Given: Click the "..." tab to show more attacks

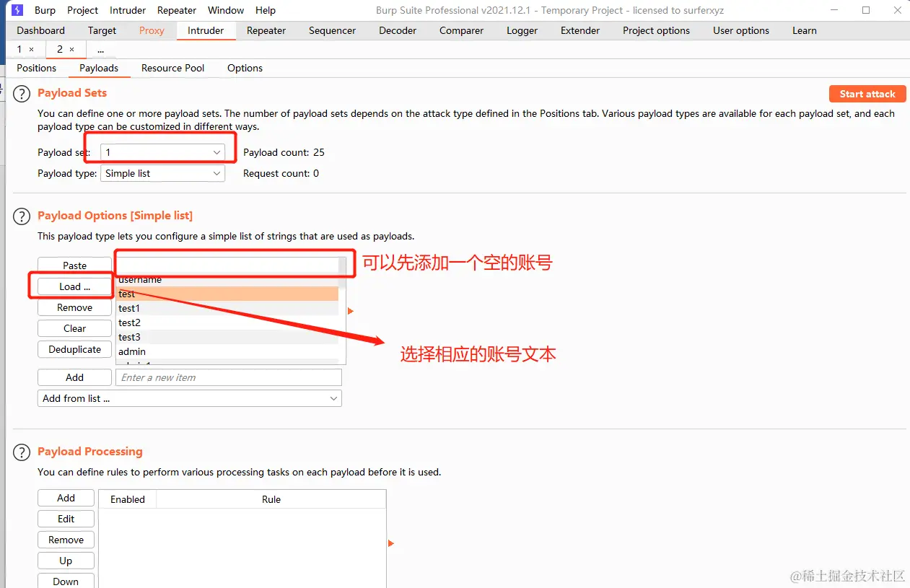Looking at the screenshot, I should tap(101, 49).
